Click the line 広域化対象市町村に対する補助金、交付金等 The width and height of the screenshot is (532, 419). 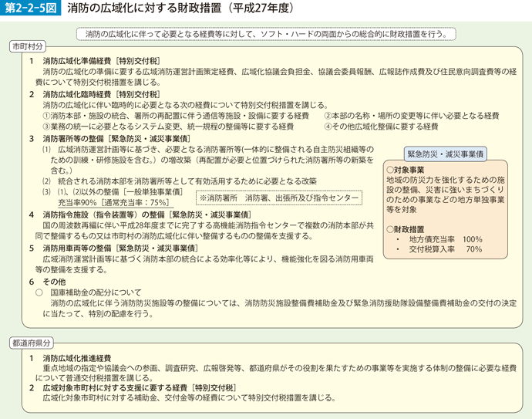click(x=189, y=397)
